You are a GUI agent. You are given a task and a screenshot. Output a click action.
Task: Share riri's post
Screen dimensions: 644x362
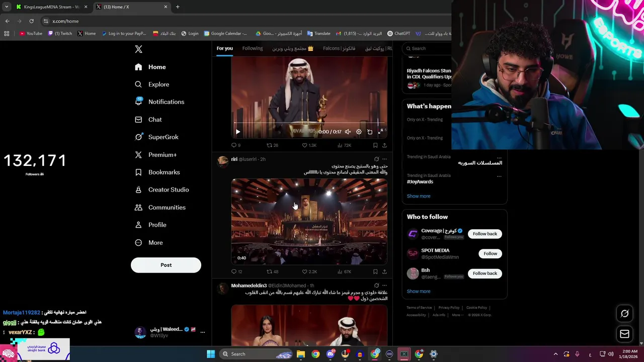[384, 271]
